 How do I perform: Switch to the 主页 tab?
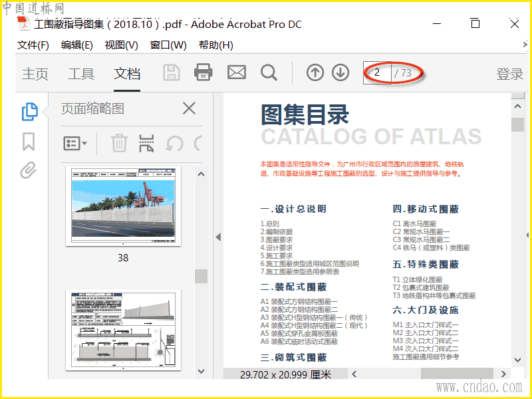[35, 74]
